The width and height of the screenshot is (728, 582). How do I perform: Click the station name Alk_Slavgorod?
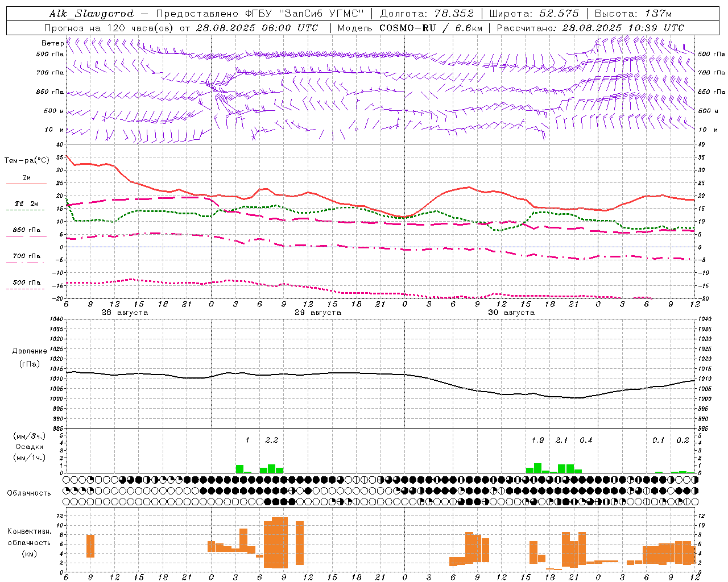click(92, 14)
